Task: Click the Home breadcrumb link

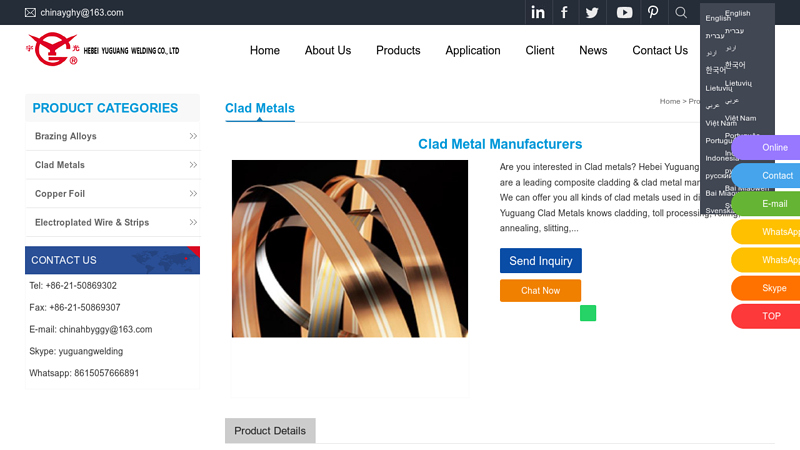Action: point(669,101)
